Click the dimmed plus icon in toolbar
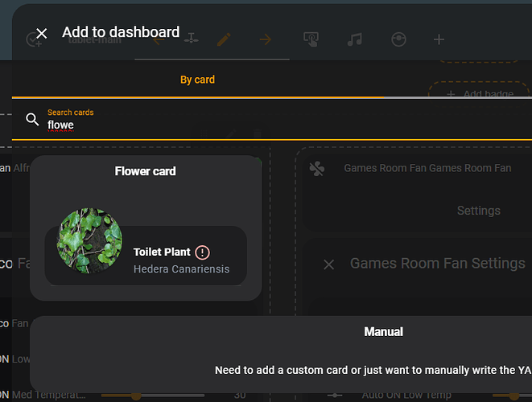This screenshot has height=402, width=532. tap(439, 39)
